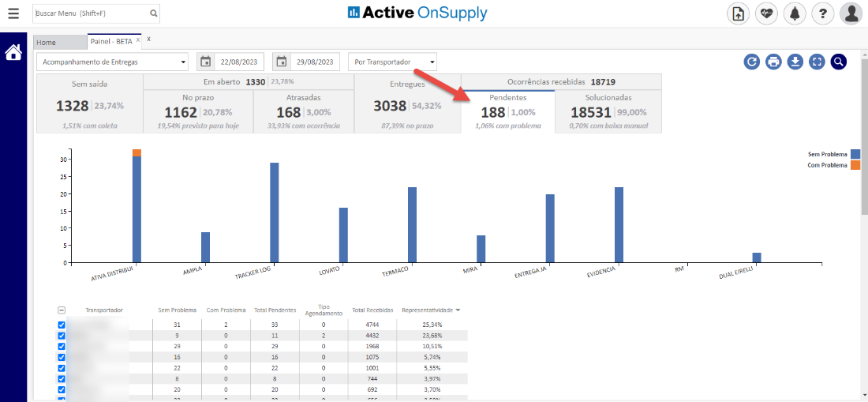This screenshot has width=868, height=402.
Task: Download the panel data
Action: tap(795, 62)
